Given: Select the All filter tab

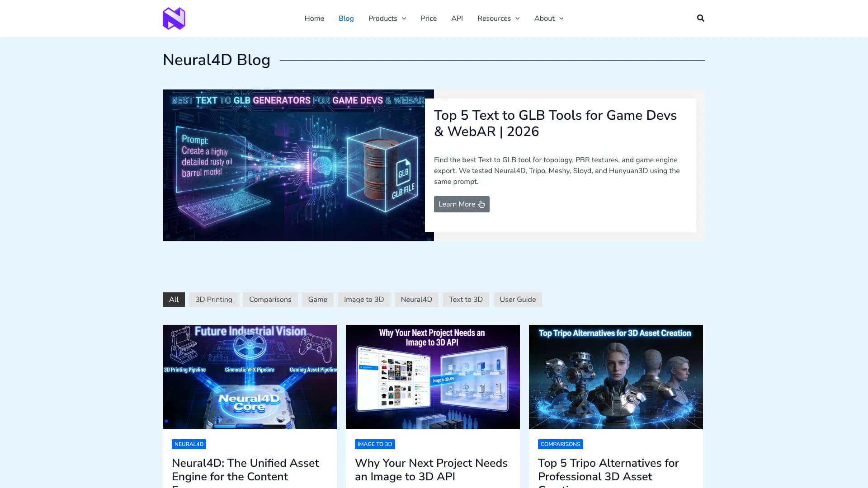Looking at the screenshot, I should tap(174, 300).
